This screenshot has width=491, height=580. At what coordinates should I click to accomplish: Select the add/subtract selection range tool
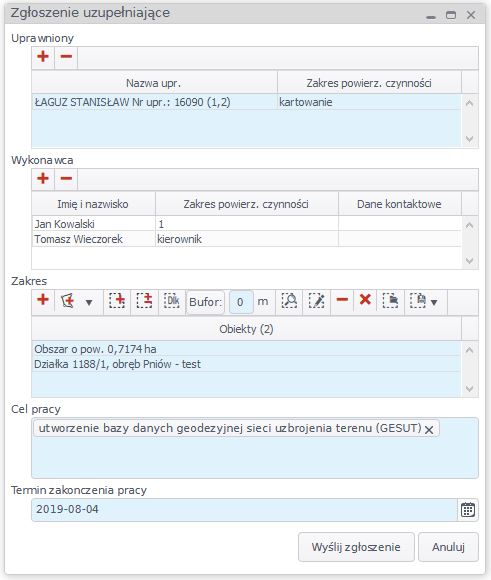click(144, 301)
